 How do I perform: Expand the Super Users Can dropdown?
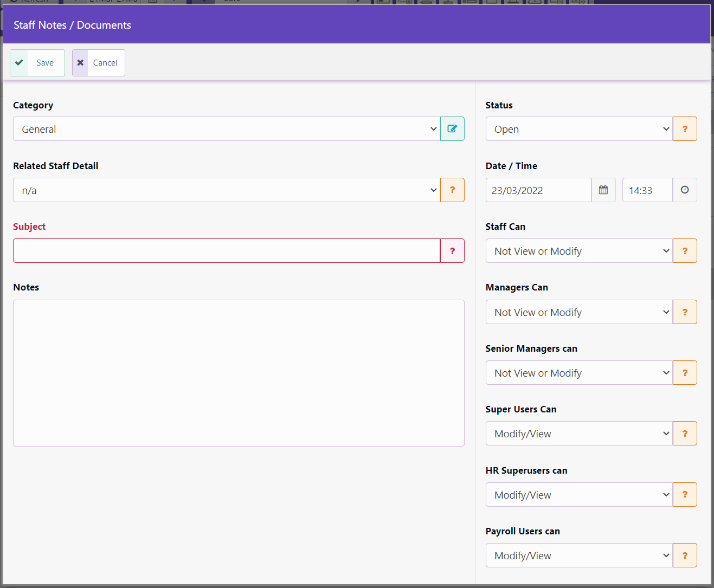click(579, 434)
